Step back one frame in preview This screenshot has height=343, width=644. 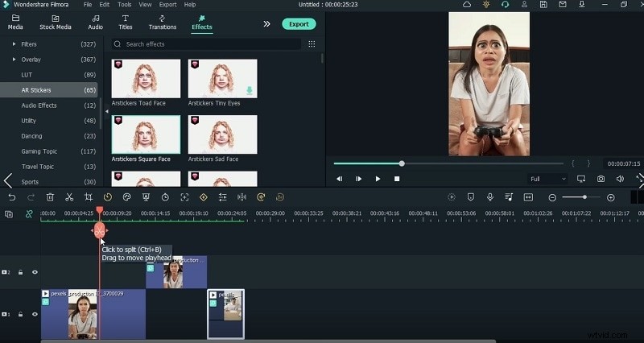tap(339, 179)
